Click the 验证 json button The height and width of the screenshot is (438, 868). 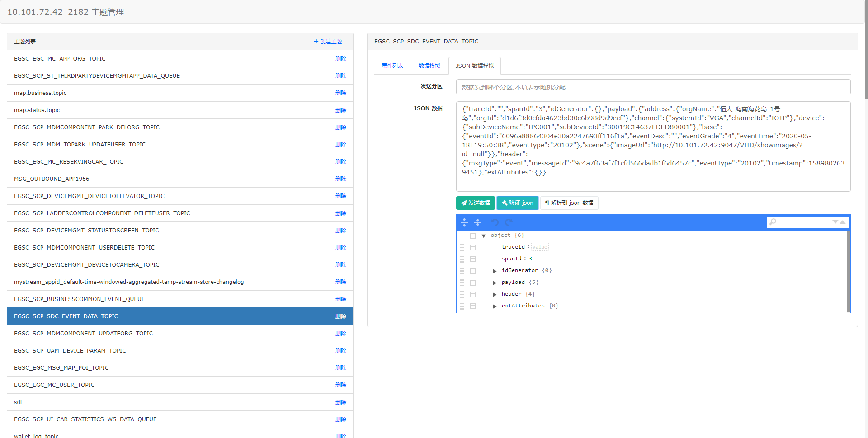click(x=518, y=203)
